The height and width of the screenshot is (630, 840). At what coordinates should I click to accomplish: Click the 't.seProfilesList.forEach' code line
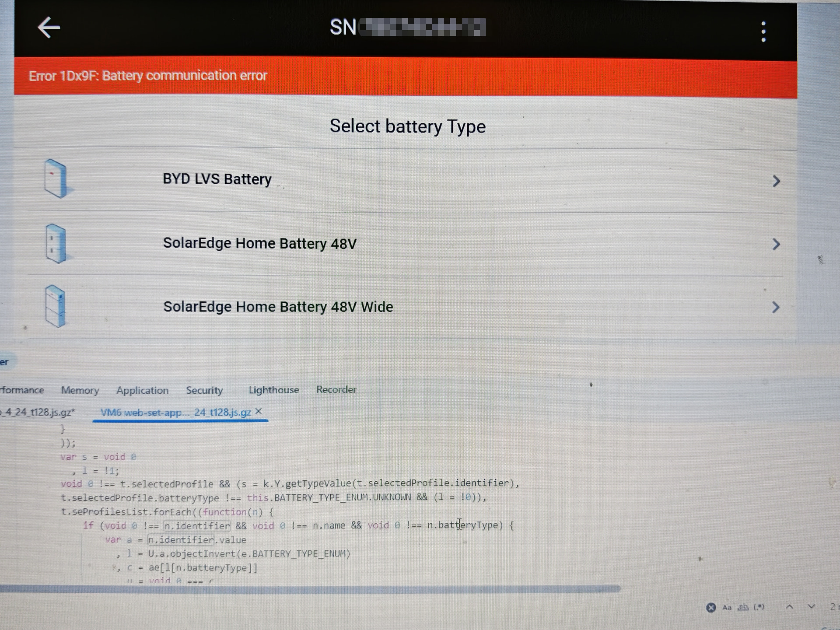[167, 512]
